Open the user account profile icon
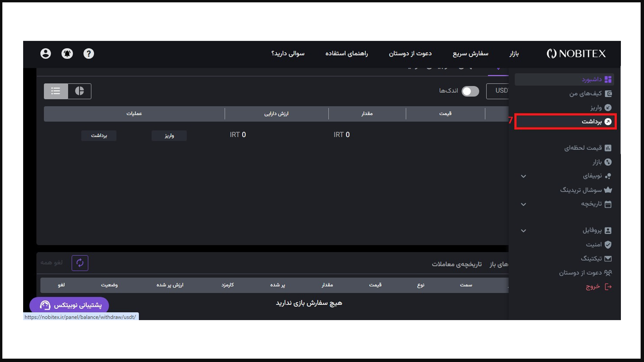Screen dimensions: 644x362 (x=46, y=54)
